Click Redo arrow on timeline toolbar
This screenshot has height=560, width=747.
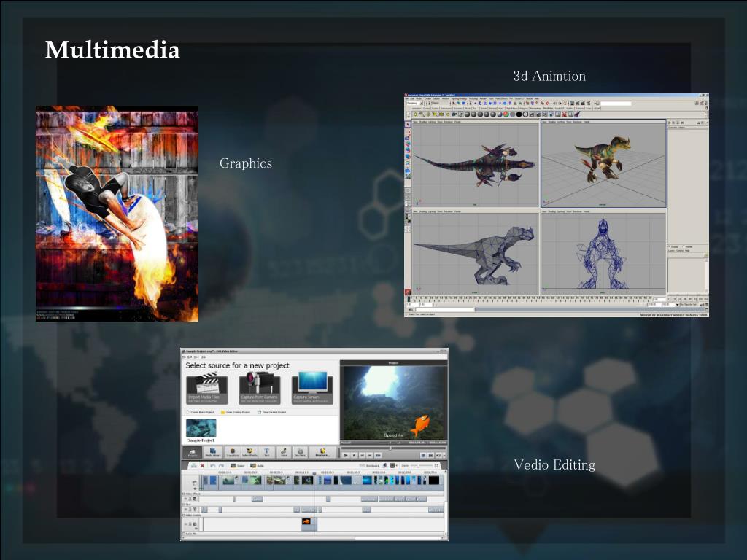pos(221,465)
